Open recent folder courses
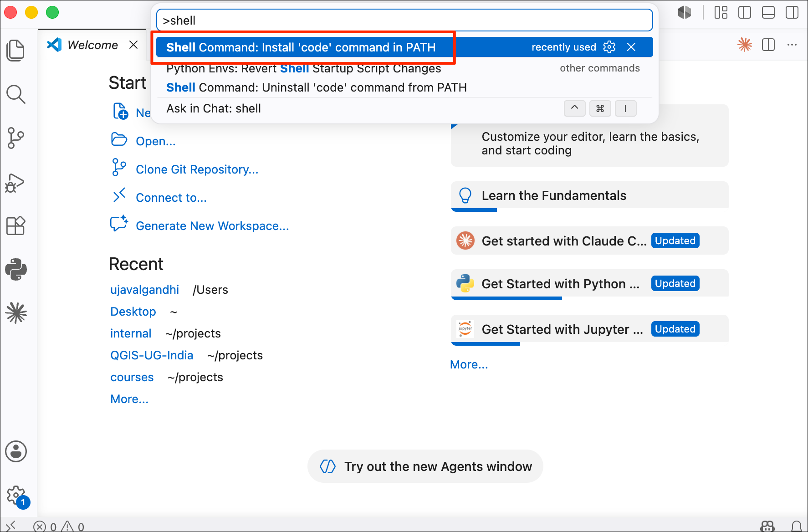 132,377
